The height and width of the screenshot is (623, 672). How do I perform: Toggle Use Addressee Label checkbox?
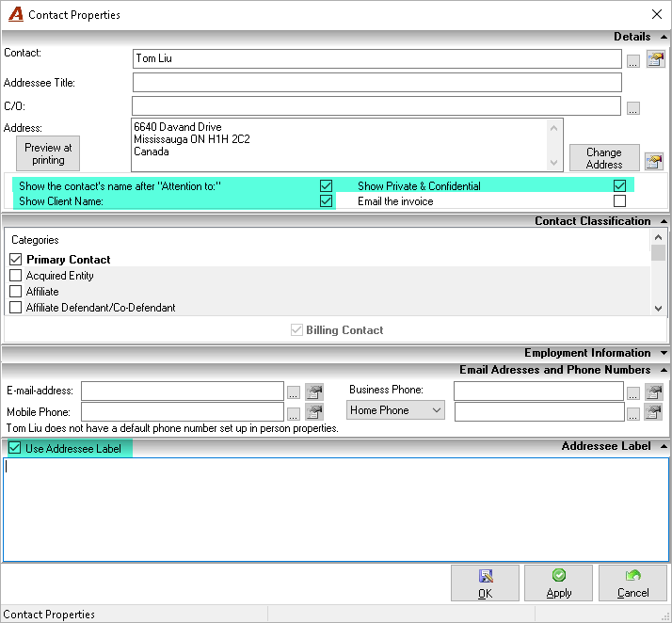click(x=14, y=448)
